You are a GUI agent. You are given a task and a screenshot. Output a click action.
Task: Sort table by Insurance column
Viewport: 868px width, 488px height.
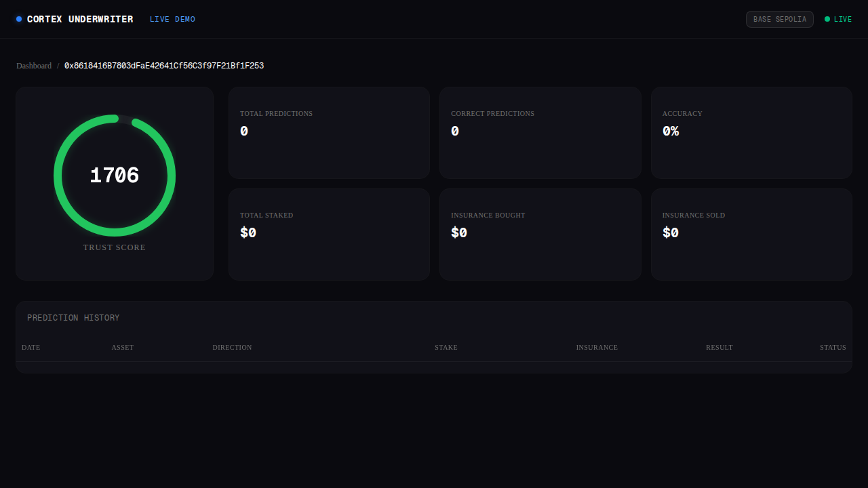tap(597, 348)
